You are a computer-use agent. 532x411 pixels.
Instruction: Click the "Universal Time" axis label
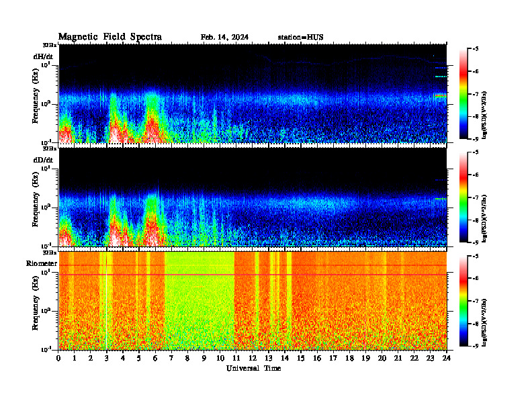point(253,368)
